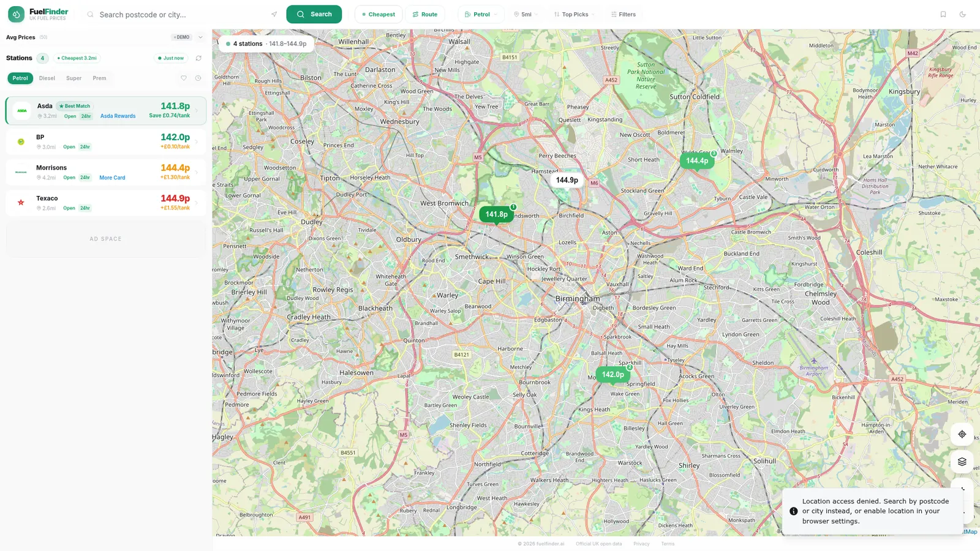The image size is (980, 551).
Task: Center map on my location
Action: tap(962, 434)
